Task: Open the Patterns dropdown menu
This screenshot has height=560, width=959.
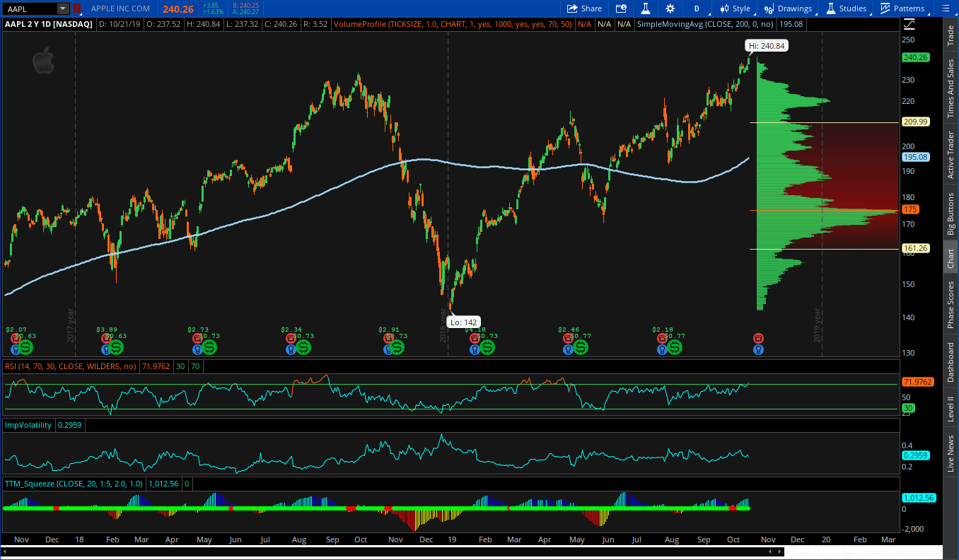Action: point(902,8)
